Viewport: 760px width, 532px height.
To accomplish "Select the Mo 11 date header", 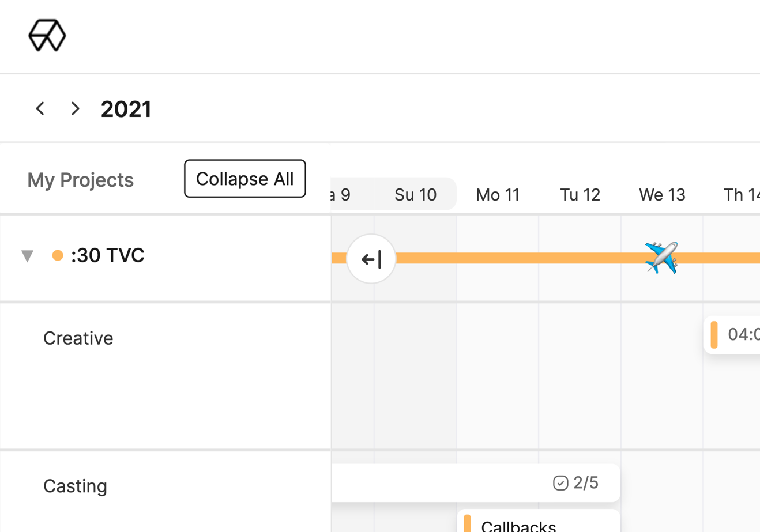I will 498,195.
